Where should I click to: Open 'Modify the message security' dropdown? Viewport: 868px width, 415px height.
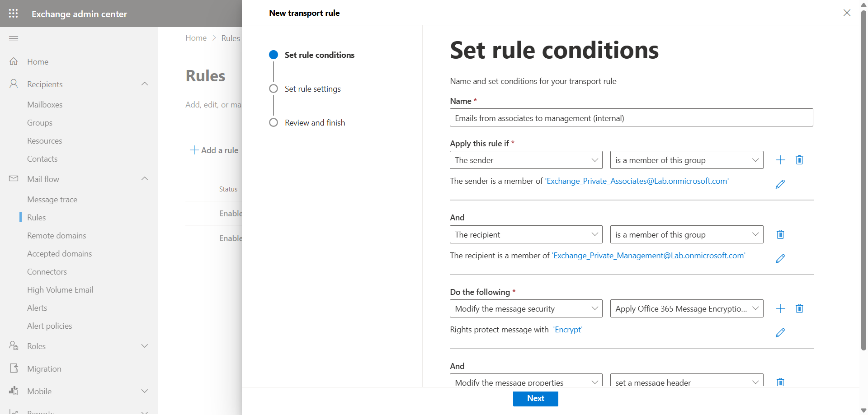(x=526, y=308)
